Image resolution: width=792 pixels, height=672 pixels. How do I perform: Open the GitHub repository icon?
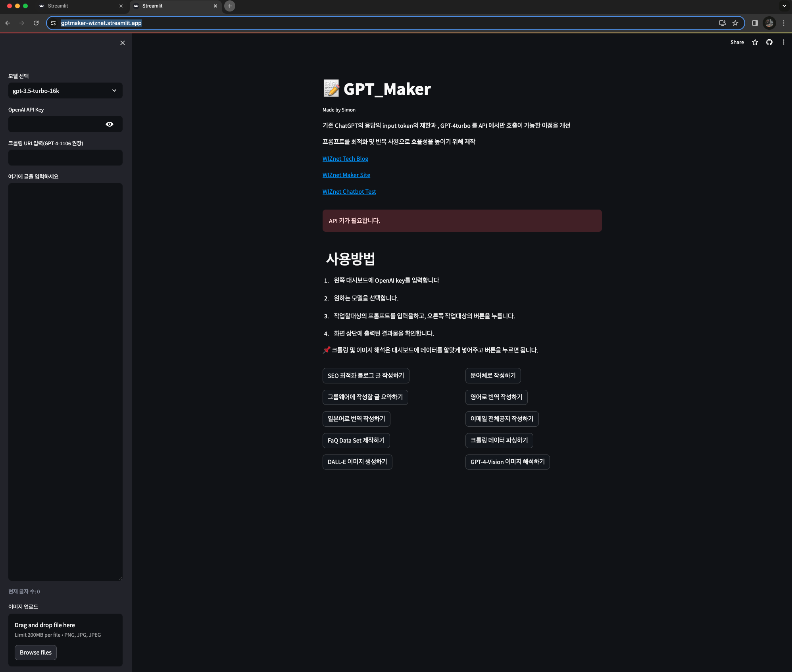pos(769,42)
